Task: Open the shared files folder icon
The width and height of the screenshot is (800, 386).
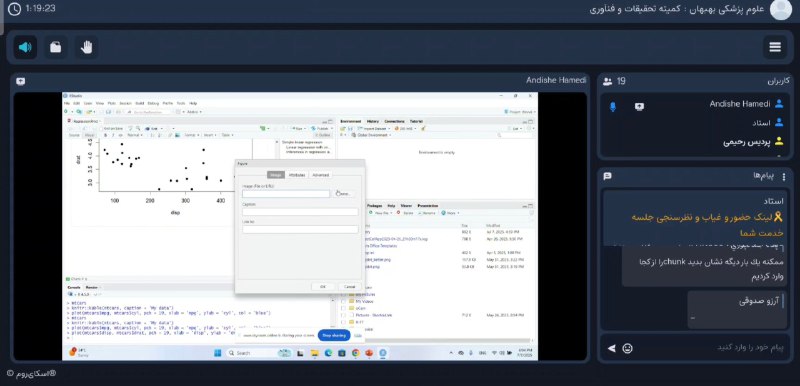Action: point(56,47)
